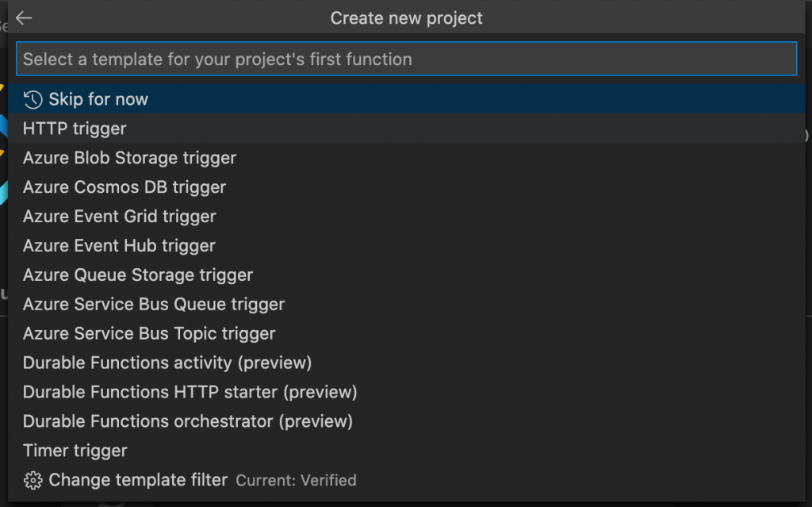The image size is (812, 507).
Task: Select Durable Functions HTTP starter (preview)
Action: coord(190,393)
